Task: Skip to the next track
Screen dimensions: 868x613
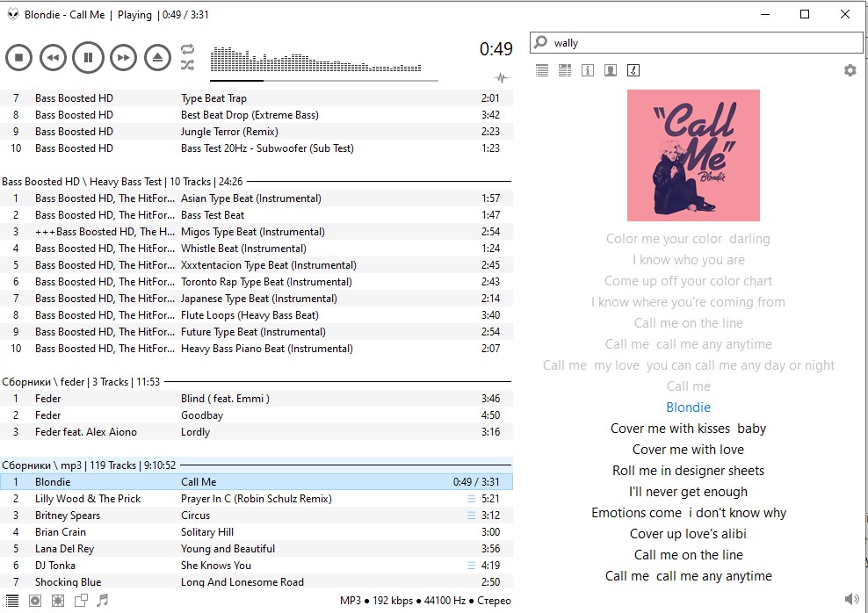Action: tap(124, 58)
